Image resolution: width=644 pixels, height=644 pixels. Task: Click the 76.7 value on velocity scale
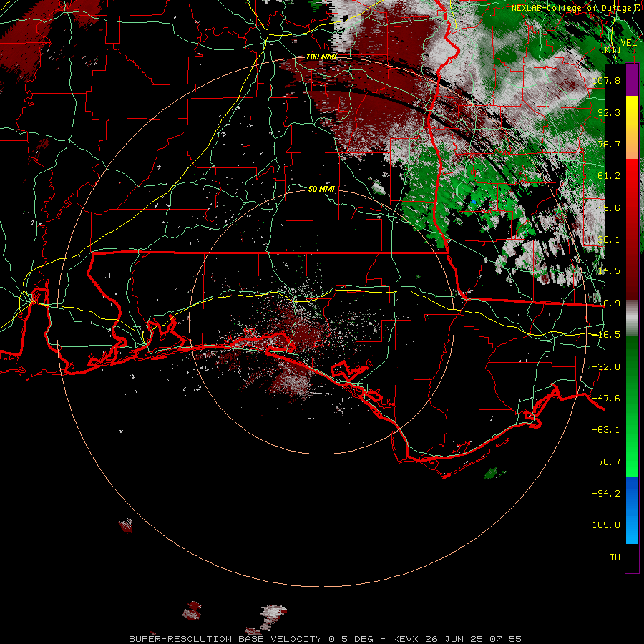coord(609,144)
